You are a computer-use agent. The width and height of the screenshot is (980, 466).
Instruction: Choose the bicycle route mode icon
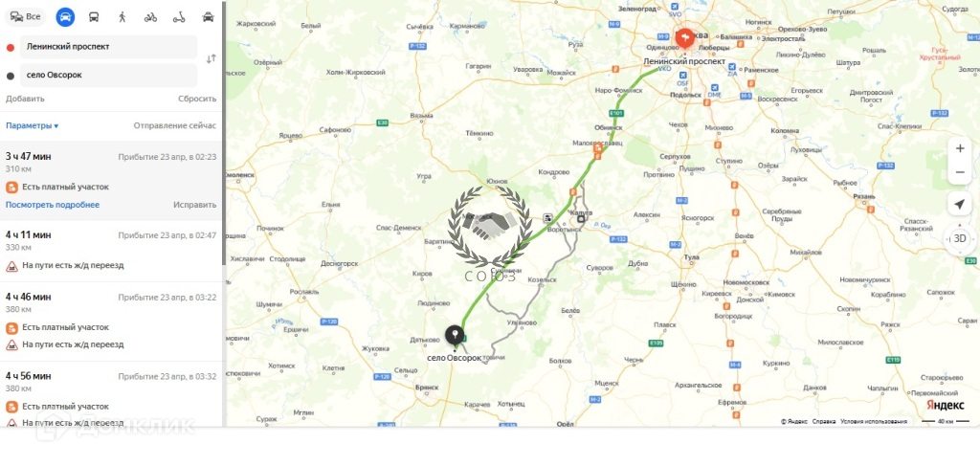click(150, 17)
